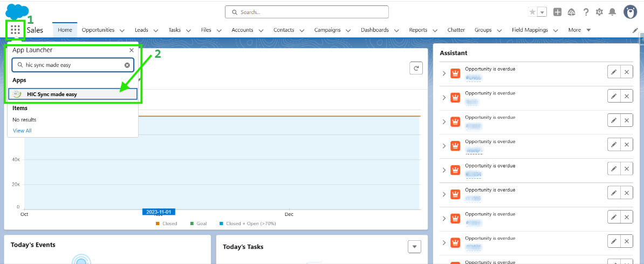The image size is (644, 264).
Task: Open the Salesforce Help question mark
Action: click(x=586, y=12)
